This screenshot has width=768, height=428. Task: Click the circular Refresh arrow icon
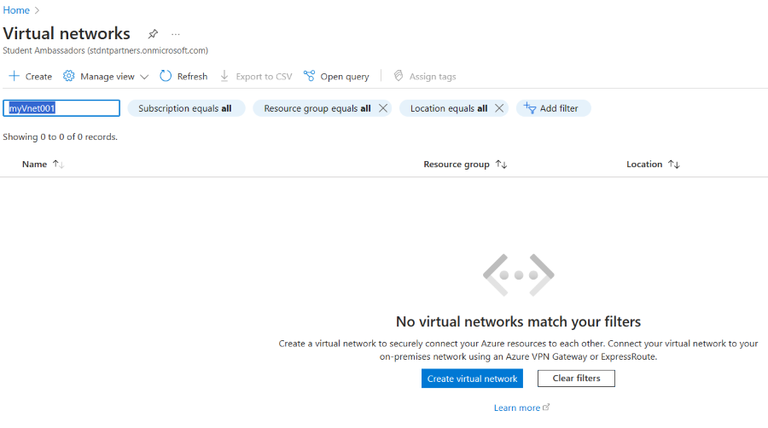click(x=166, y=76)
